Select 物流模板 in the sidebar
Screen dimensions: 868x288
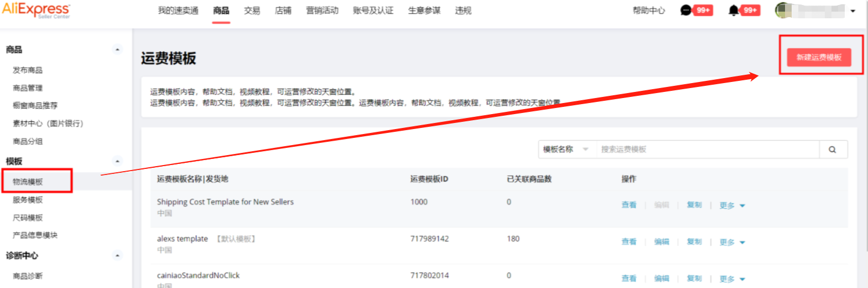28,182
